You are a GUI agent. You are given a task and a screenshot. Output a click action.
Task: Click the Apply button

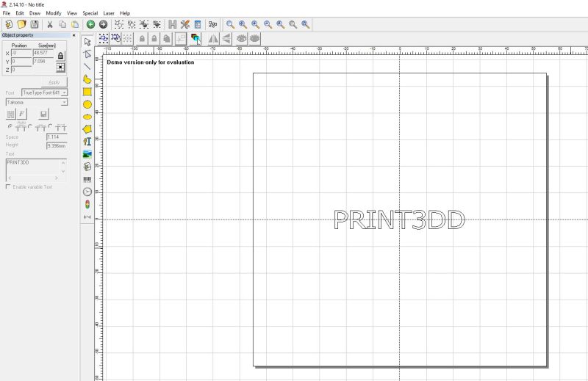(54, 82)
